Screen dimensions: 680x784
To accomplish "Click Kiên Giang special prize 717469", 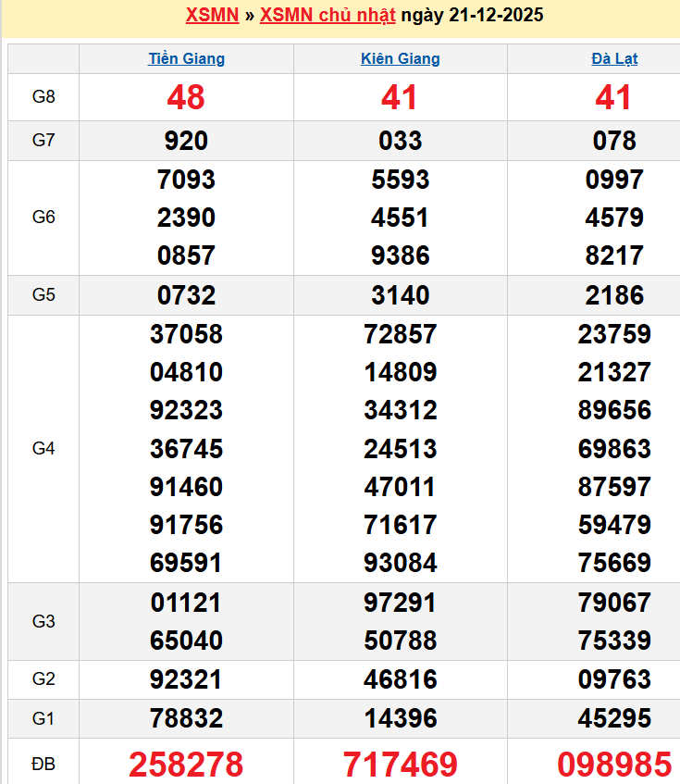I will tap(400, 764).
